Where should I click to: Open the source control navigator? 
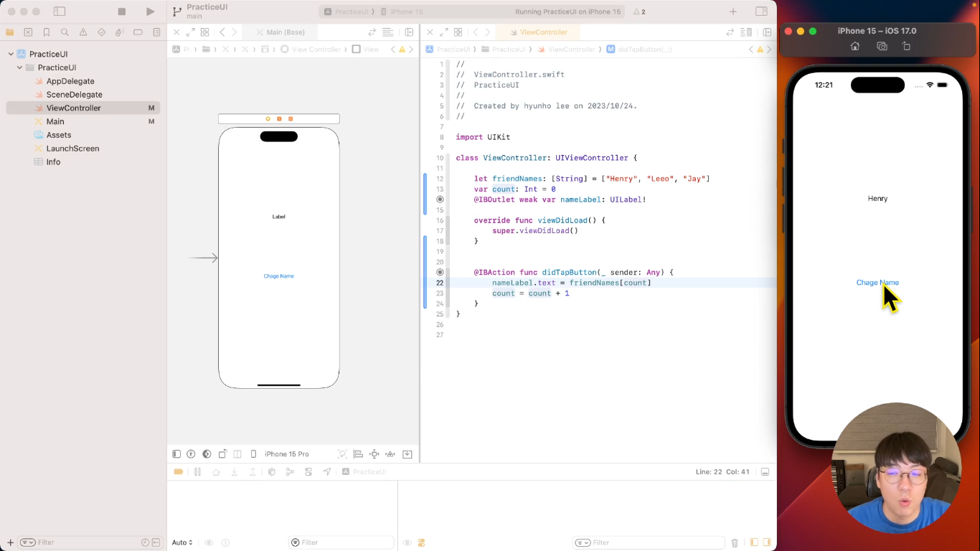(28, 32)
